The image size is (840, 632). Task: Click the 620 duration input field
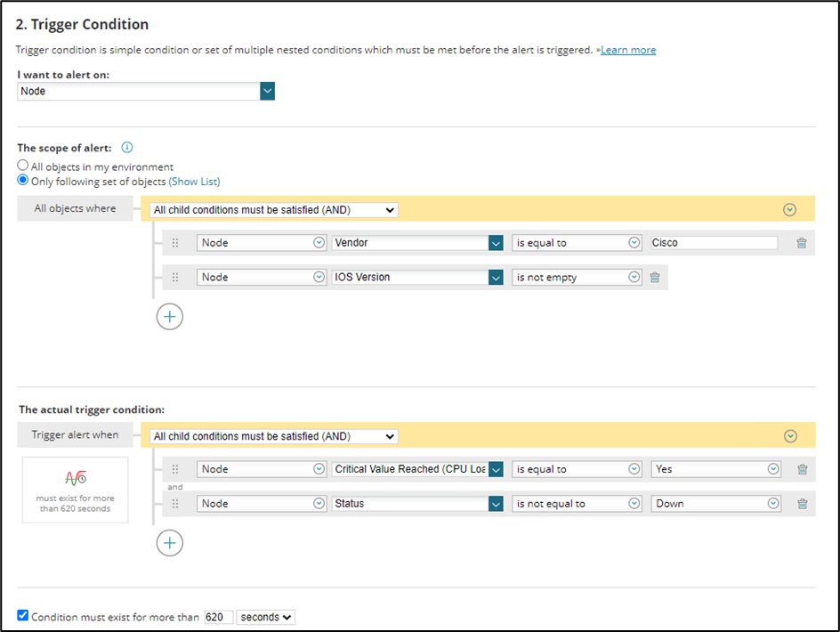click(218, 617)
